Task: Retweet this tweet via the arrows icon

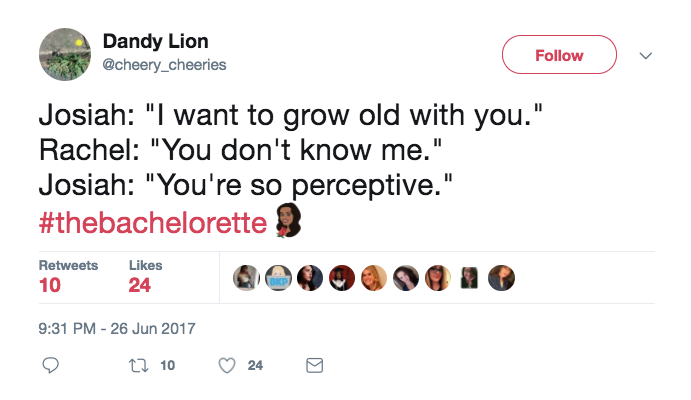Action: pos(139,365)
